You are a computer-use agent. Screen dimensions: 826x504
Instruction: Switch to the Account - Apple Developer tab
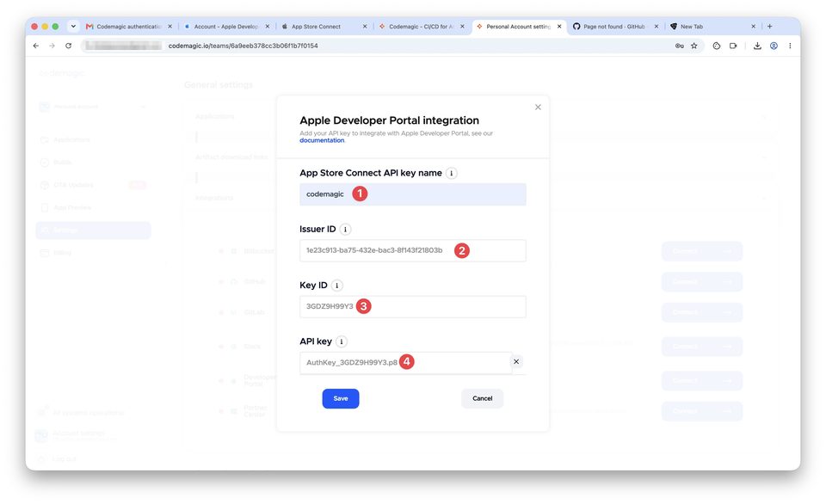tap(226, 27)
